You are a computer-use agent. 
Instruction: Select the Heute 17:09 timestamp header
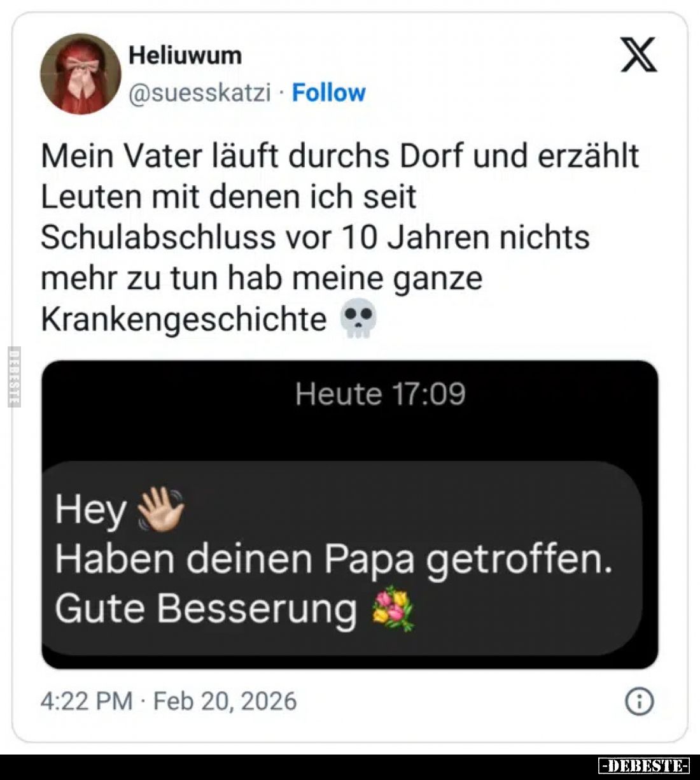coord(382,394)
